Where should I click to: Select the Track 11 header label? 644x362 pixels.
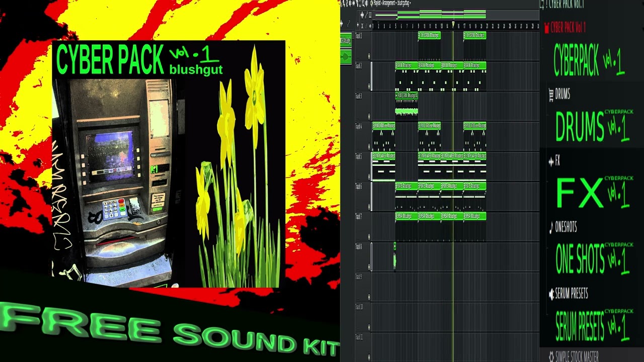(359, 337)
